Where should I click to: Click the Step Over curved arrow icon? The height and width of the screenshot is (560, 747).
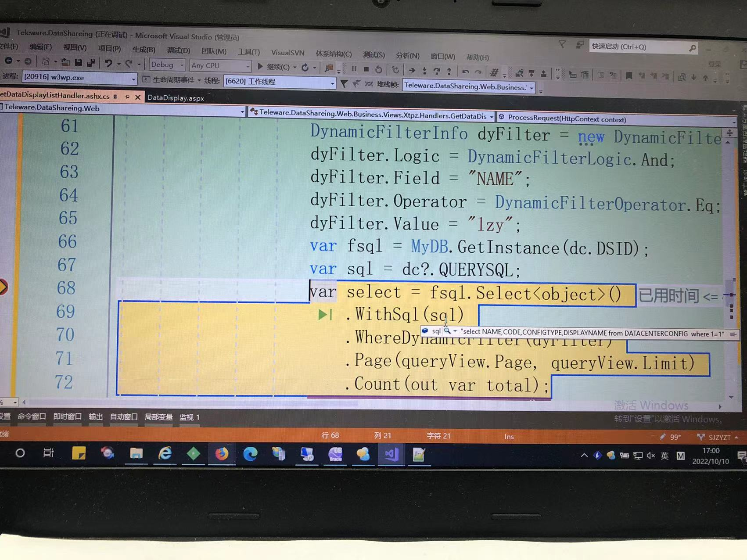(x=436, y=71)
